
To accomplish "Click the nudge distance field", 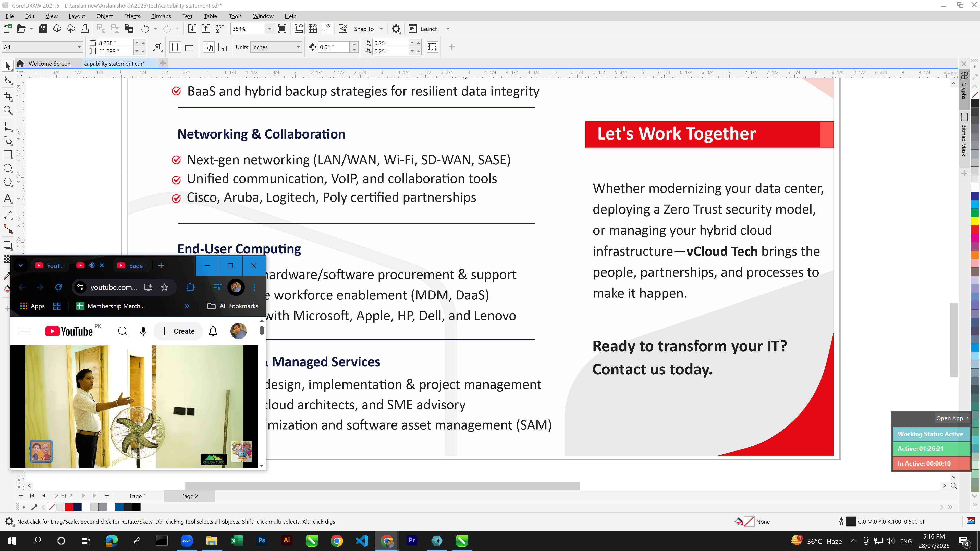I will pos(334,47).
